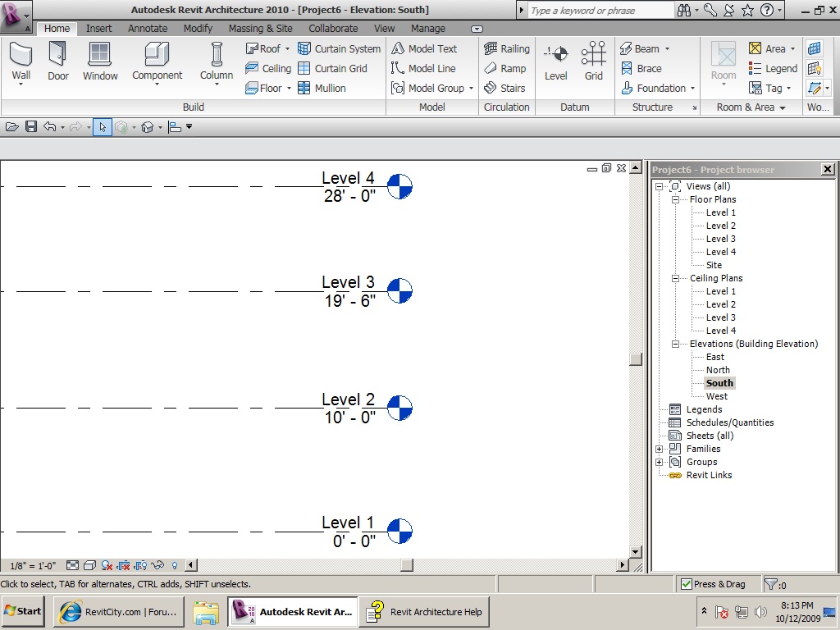
Task: Open East elevation in project browser
Action: 714,357
